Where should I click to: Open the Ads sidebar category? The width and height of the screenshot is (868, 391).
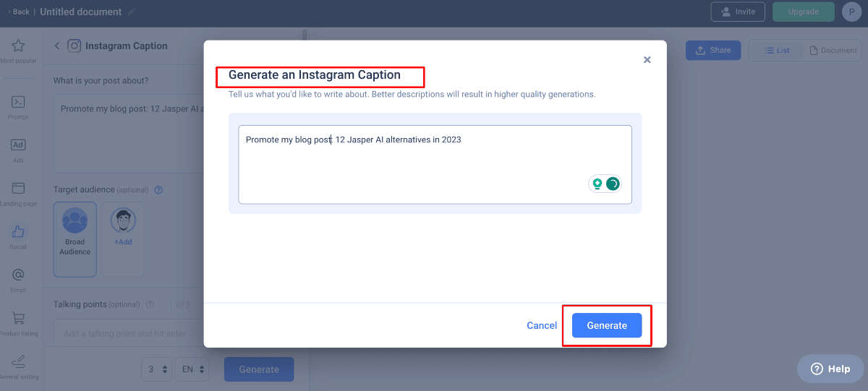(19, 150)
